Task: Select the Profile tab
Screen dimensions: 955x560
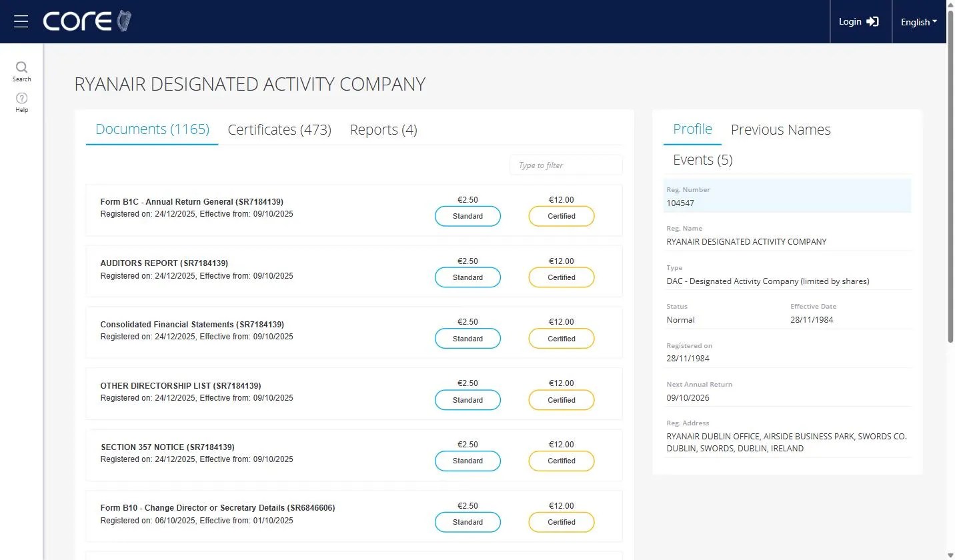Action: tap(692, 129)
